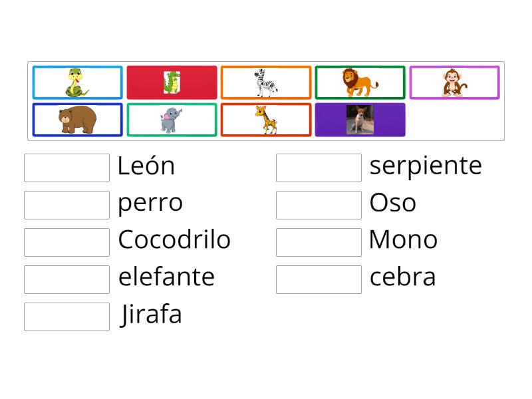Click the elephant picture card

(171, 118)
